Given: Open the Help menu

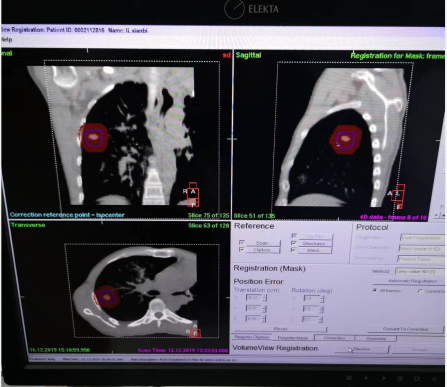Looking at the screenshot, I should [6, 40].
